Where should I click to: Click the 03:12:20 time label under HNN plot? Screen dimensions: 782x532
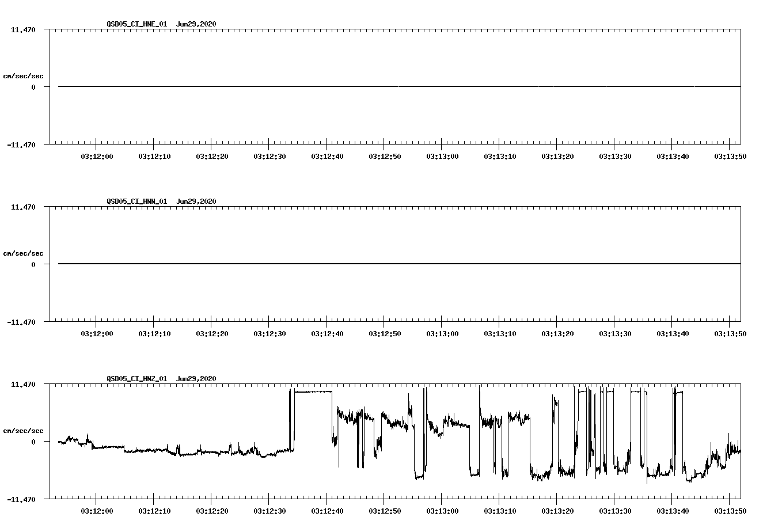pyautogui.click(x=212, y=333)
